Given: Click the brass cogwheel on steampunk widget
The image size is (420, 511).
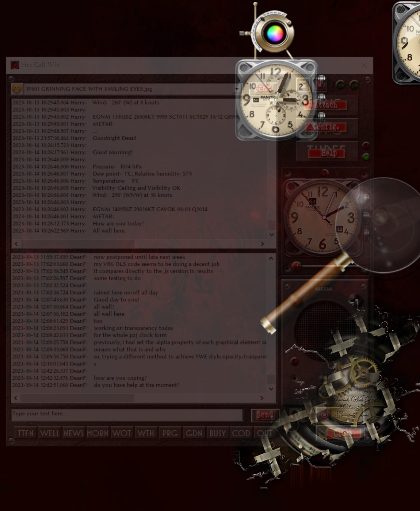Looking at the screenshot, I should point(363,372).
